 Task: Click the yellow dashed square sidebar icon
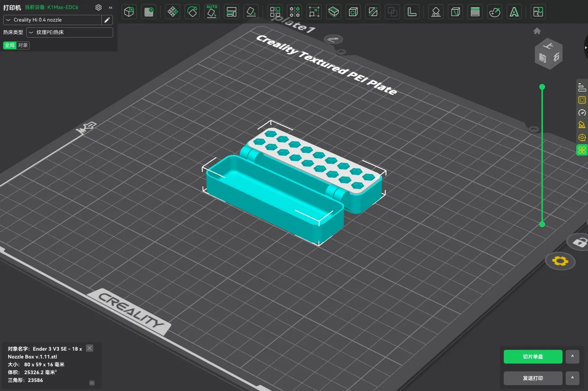582,100
